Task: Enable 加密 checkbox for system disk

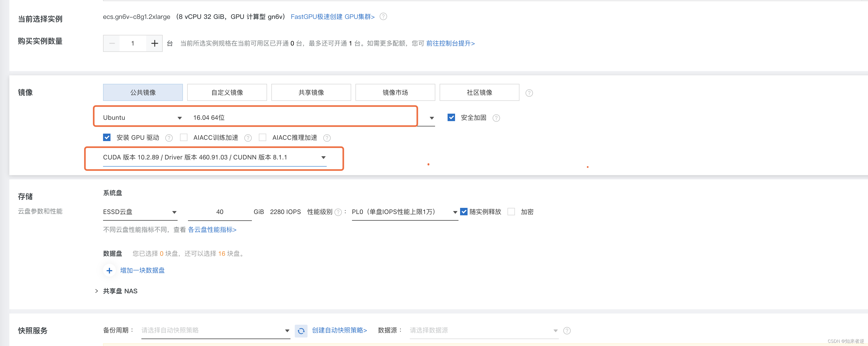Action: tap(511, 212)
